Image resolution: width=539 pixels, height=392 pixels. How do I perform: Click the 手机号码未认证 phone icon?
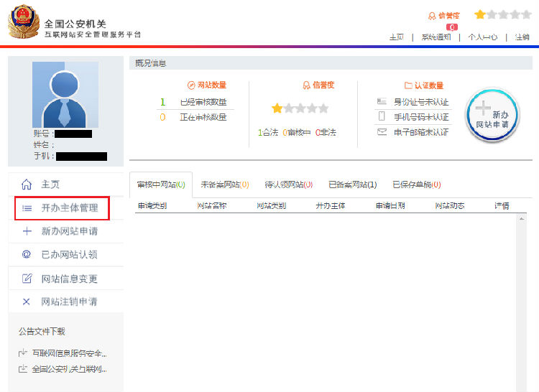tap(382, 116)
